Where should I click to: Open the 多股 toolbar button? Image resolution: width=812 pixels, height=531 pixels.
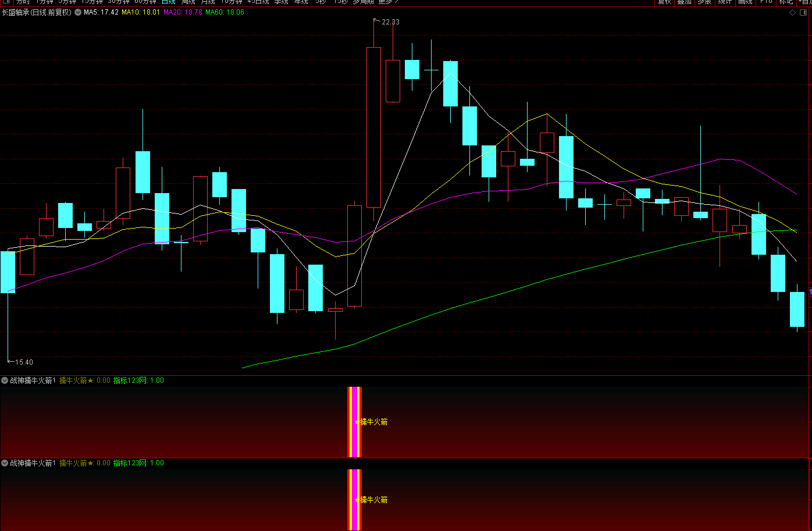(x=704, y=2)
